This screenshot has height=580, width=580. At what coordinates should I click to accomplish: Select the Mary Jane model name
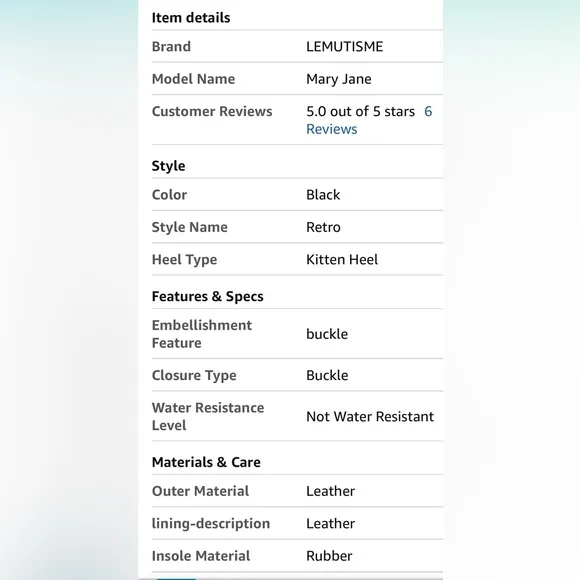338,79
